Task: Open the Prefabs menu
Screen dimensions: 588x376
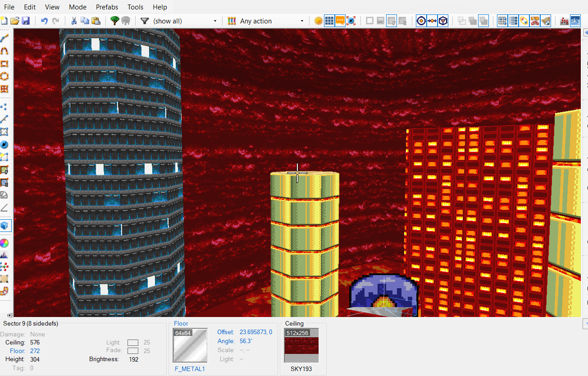Action: point(107,7)
